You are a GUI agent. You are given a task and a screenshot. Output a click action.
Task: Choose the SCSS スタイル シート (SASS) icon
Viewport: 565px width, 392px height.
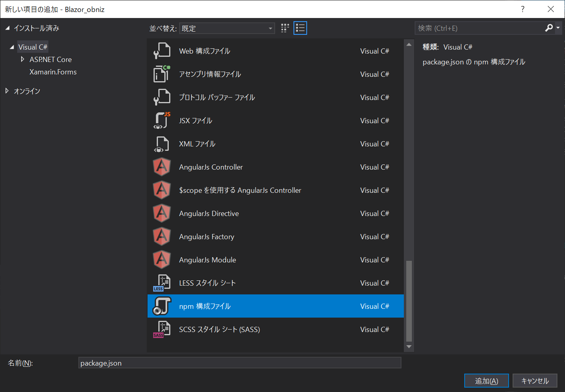[162, 329]
